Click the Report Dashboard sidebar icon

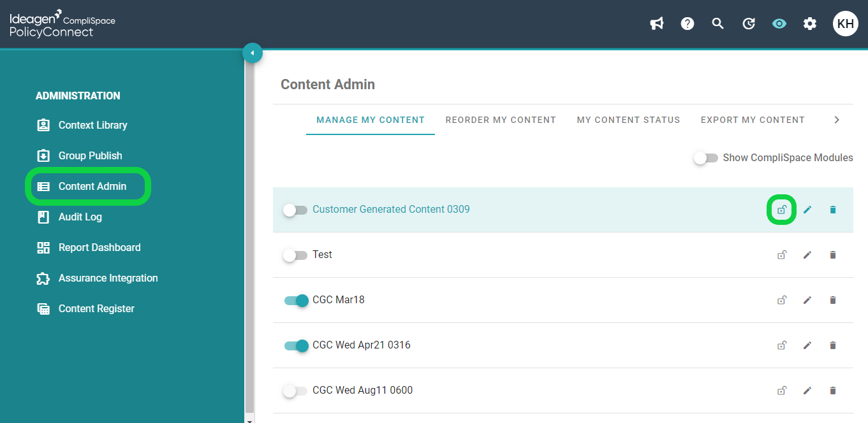click(43, 248)
